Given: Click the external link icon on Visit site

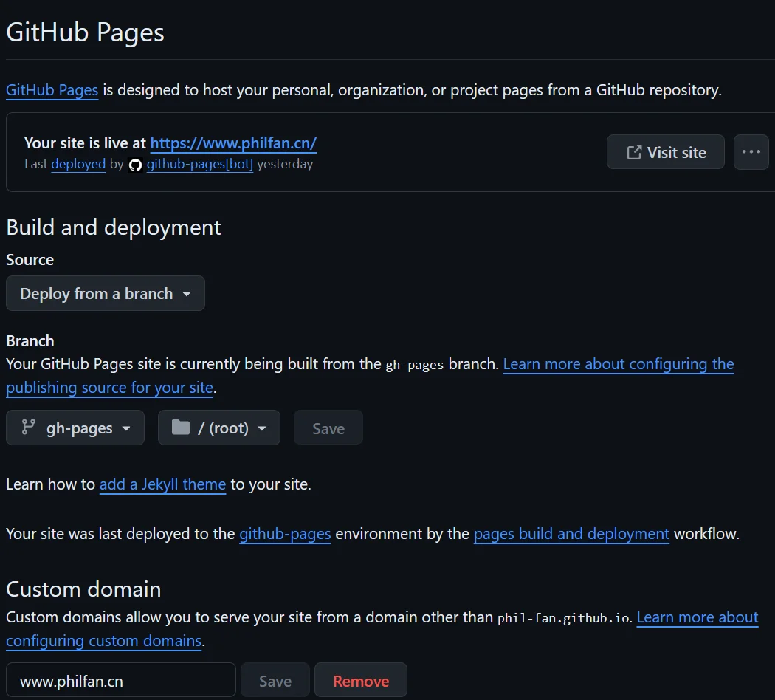Looking at the screenshot, I should click(633, 152).
